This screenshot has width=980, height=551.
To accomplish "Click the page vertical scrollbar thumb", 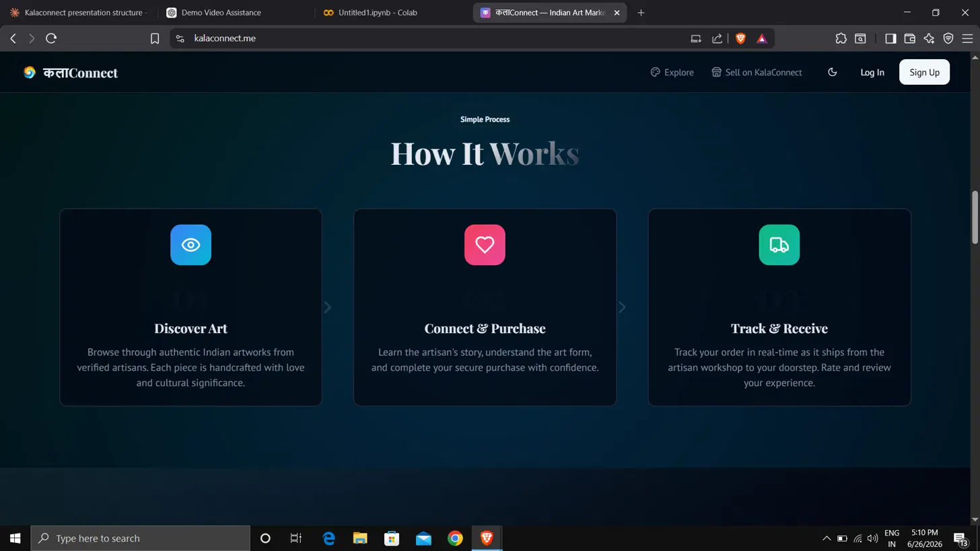I will coord(975,217).
